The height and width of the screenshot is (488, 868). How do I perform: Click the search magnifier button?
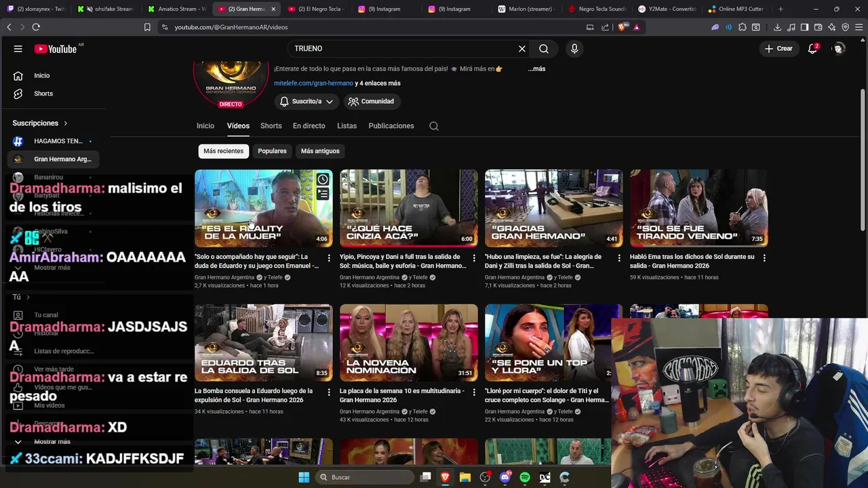tap(544, 49)
